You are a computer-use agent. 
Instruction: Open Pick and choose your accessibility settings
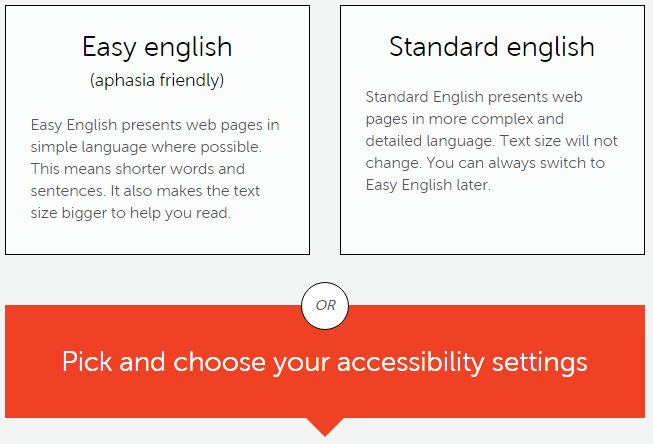point(325,362)
